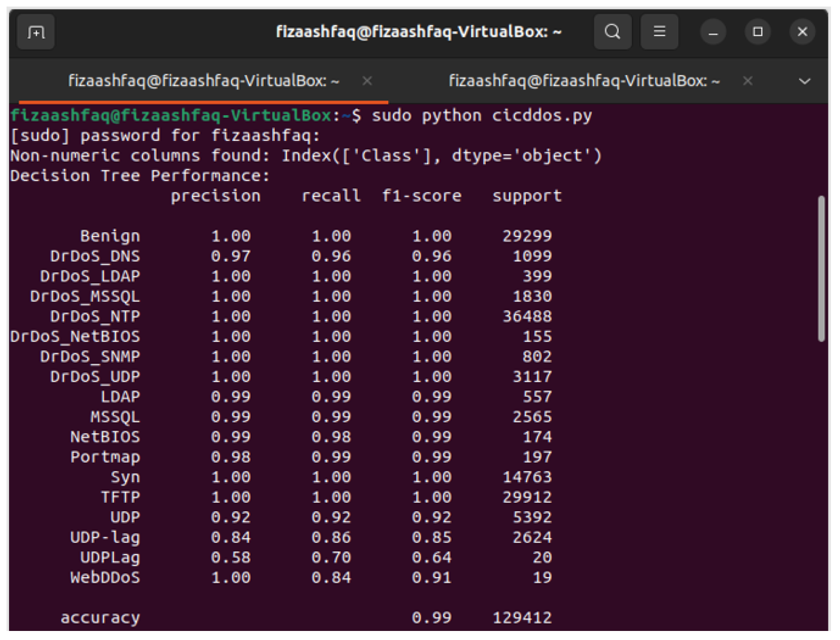
Task: Close the first terminal tab
Action: coord(367,81)
